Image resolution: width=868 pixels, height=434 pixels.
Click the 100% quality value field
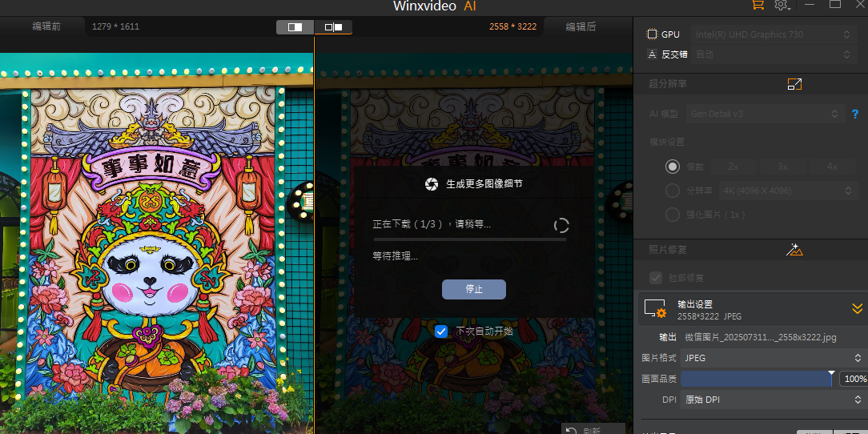(x=854, y=379)
